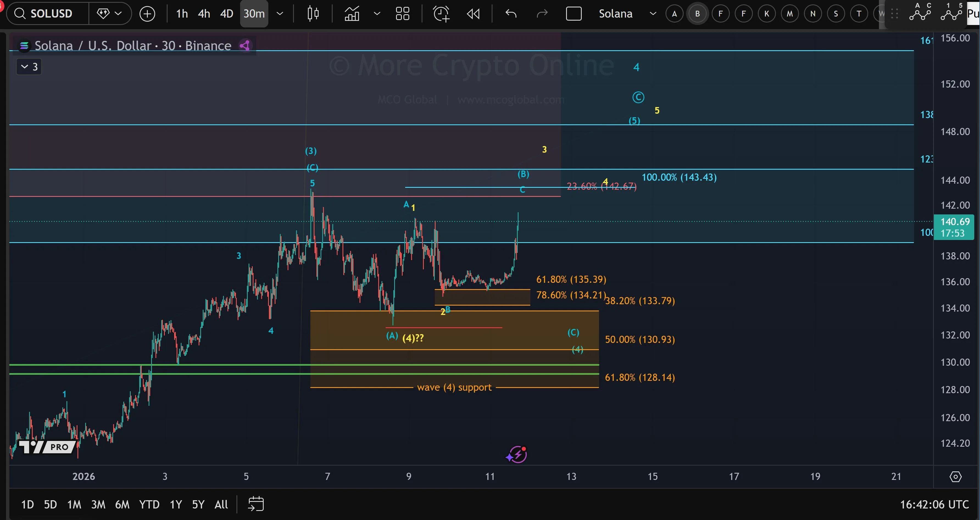Create an alert with clock icon
The image size is (980, 520).
click(x=441, y=14)
